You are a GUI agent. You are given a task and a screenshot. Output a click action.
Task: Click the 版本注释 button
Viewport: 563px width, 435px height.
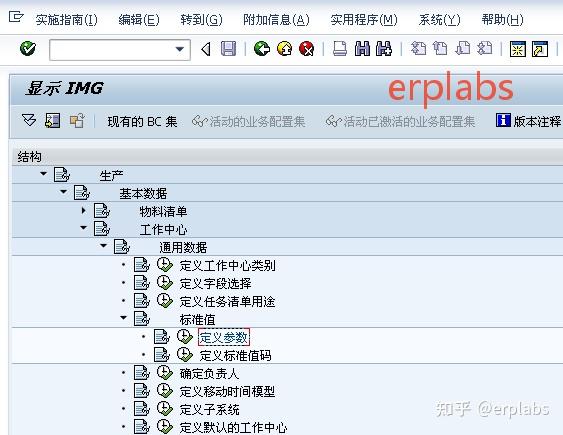[528, 121]
